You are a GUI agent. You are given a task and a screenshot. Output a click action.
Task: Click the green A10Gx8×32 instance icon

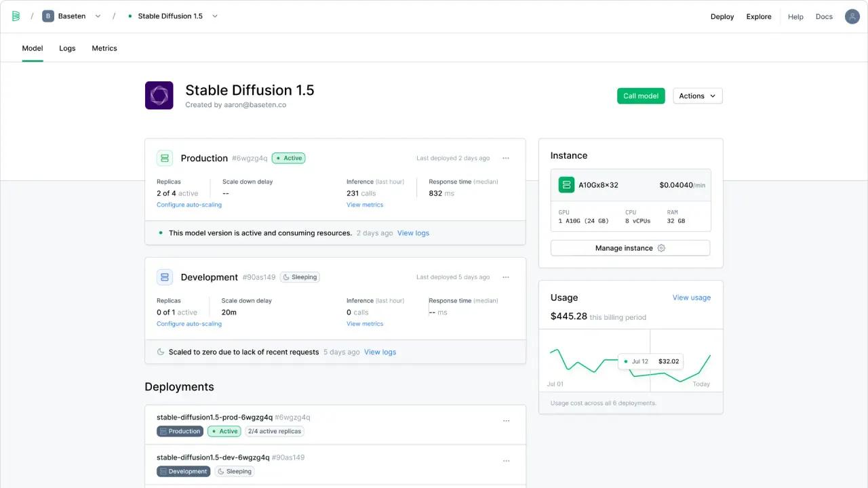566,185
